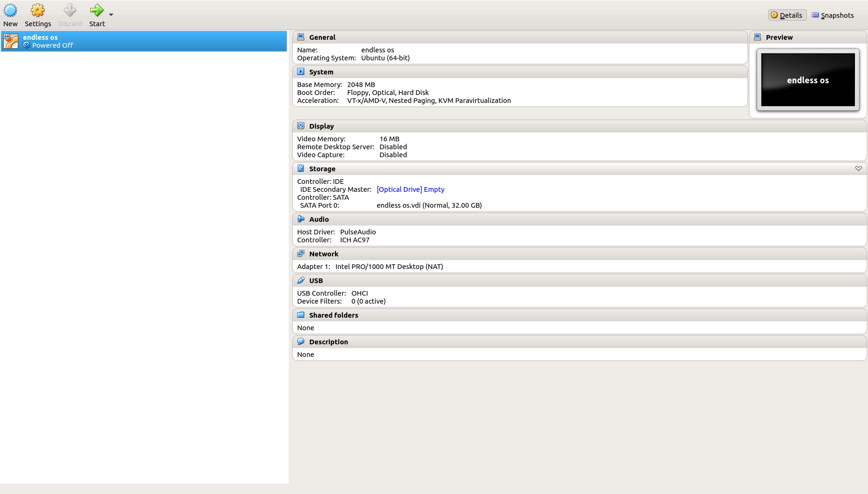Click Snapshots tab camera icon

click(816, 15)
